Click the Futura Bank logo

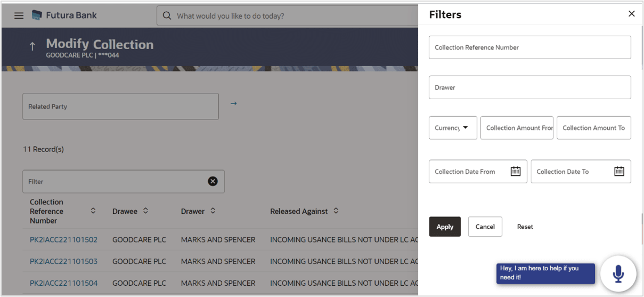tap(64, 15)
